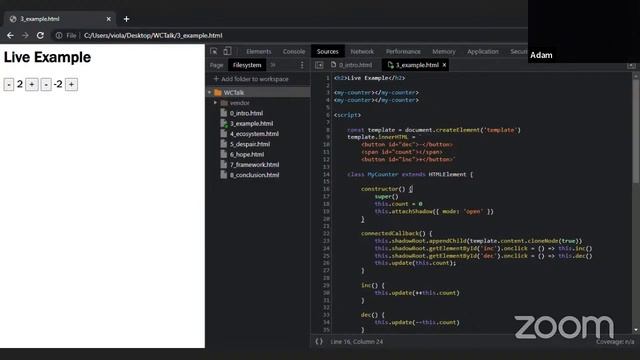Click second counter's minus button
Viewport: 640px width, 360px height.
click(x=46, y=84)
